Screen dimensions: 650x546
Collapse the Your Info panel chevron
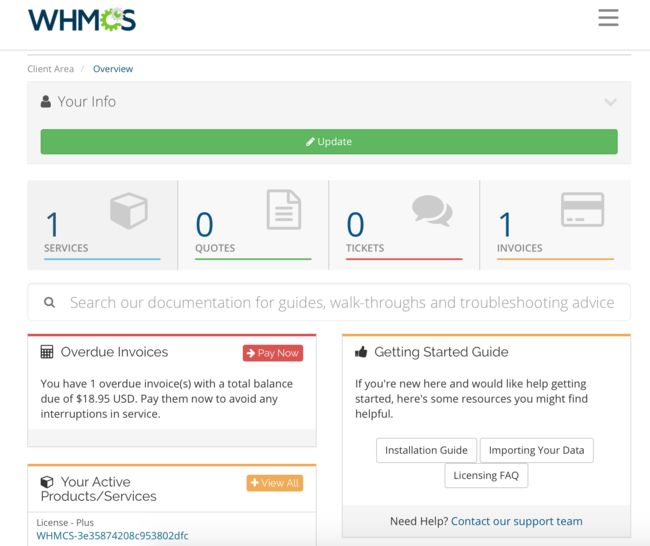pyautogui.click(x=610, y=102)
